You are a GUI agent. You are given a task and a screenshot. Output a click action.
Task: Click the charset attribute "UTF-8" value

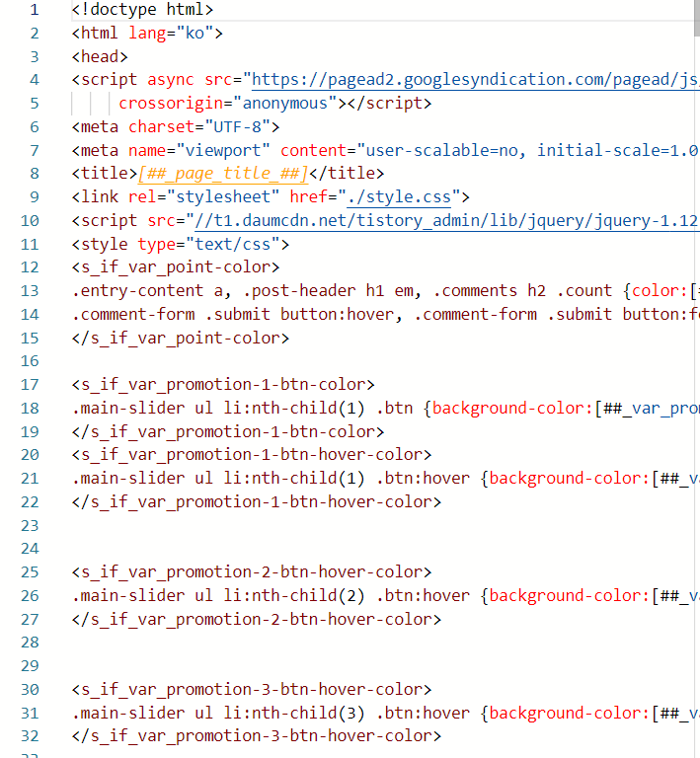(237, 127)
